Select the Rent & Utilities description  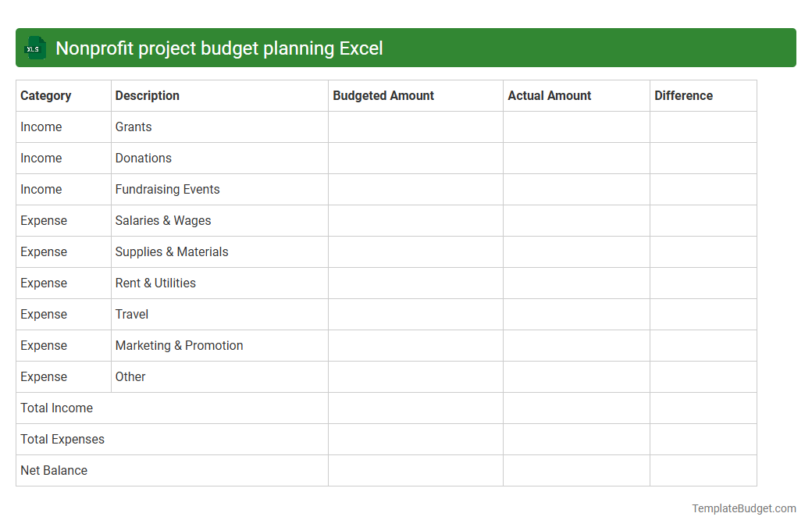point(155,283)
